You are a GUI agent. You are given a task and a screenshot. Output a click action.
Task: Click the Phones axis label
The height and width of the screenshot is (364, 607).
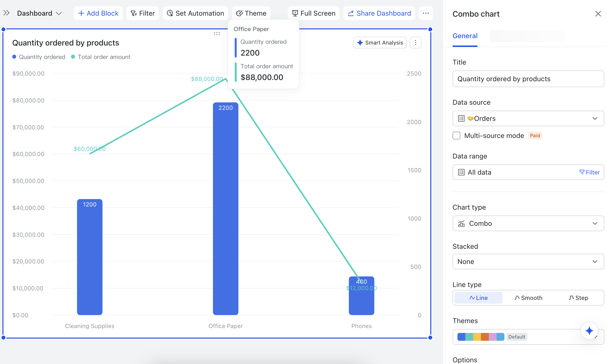362,326
